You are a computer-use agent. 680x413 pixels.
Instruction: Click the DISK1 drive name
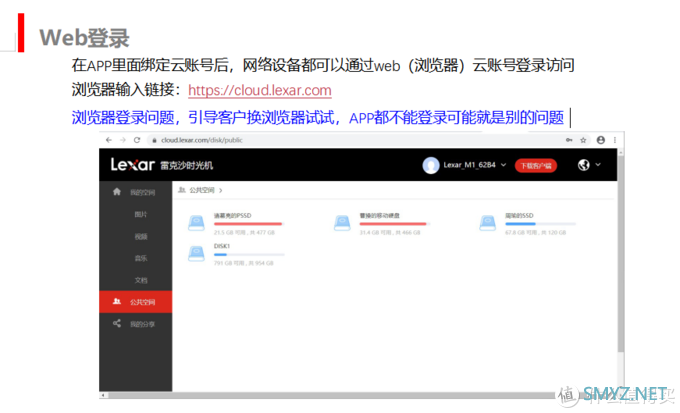(222, 246)
